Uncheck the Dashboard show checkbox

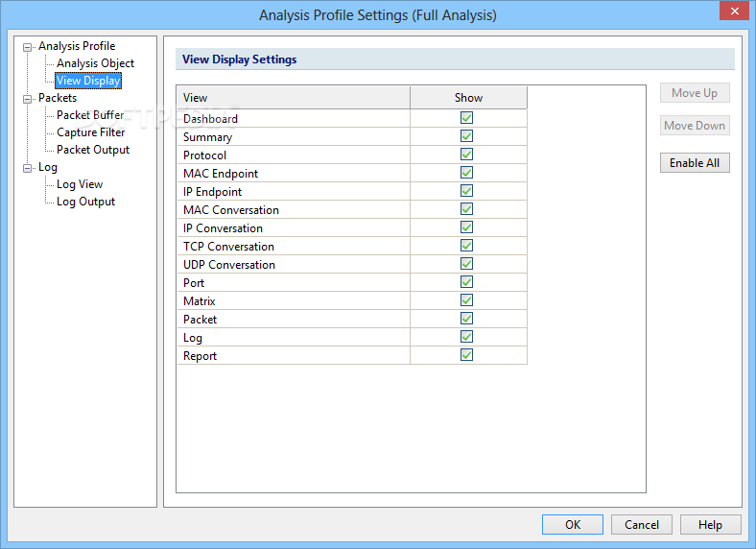466,118
